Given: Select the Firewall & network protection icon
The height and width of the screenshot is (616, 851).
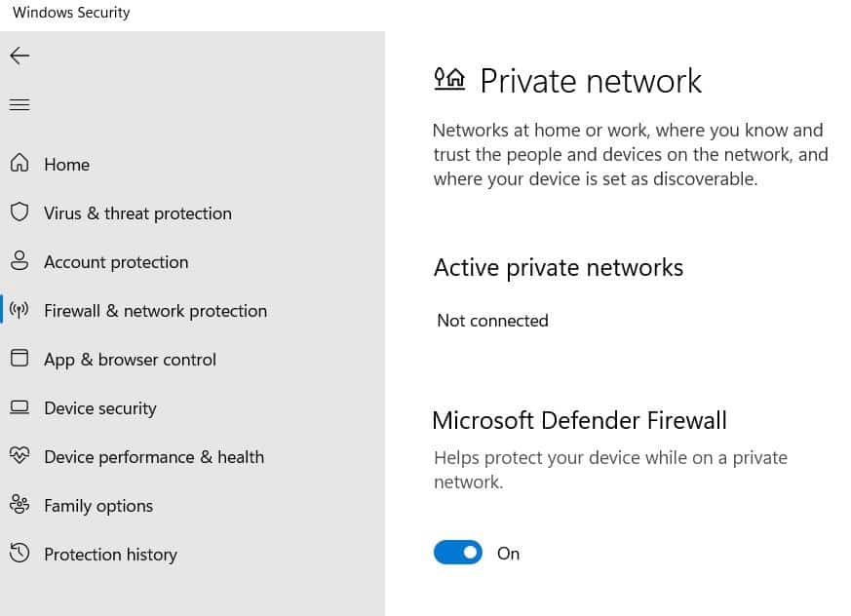Looking at the screenshot, I should click(x=19, y=310).
